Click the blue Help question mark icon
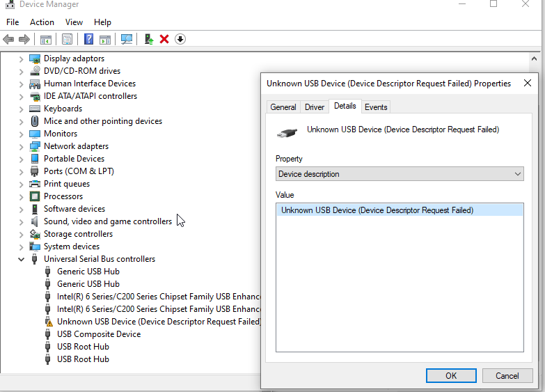545x392 pixels. [88, 39]
